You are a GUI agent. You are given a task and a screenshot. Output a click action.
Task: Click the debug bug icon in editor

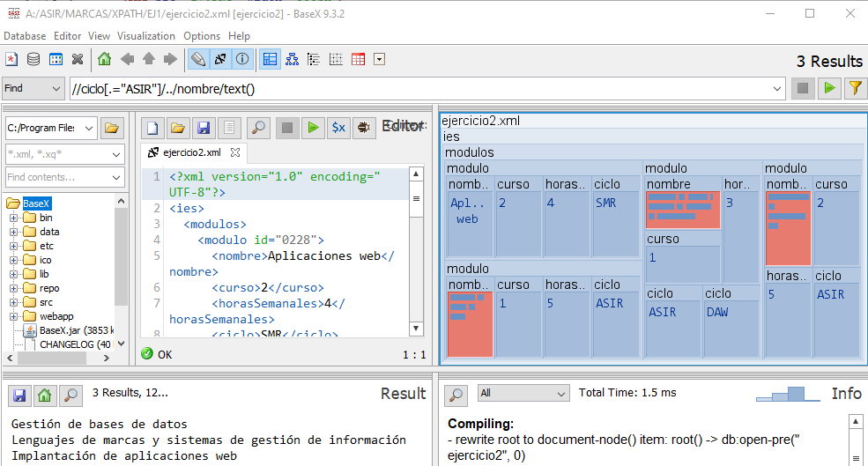(x=362, y=128)
